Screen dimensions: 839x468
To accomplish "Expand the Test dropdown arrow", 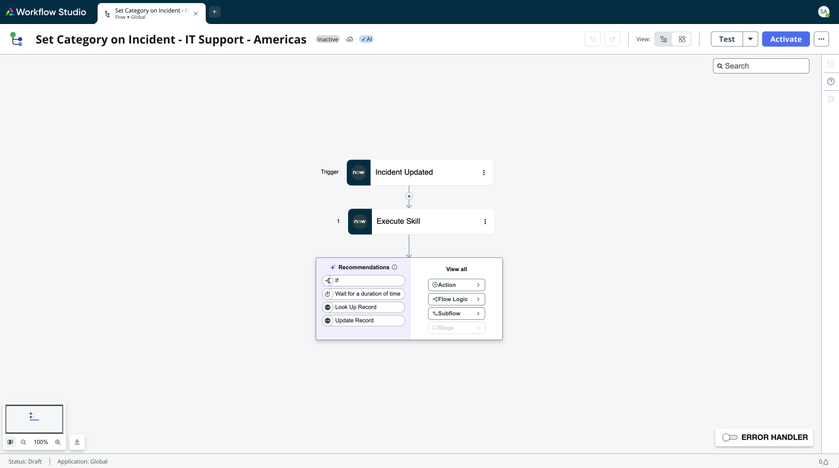I will click(750, 39).
